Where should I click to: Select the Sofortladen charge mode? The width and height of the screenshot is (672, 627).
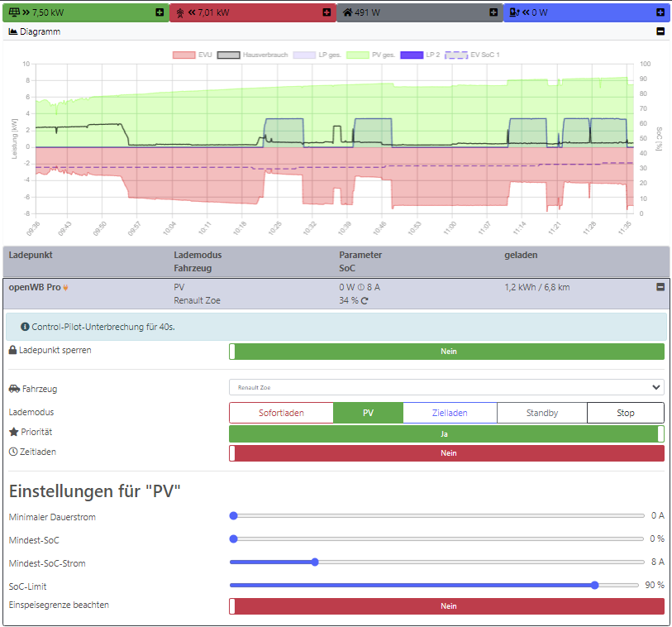tap(281, 413)
